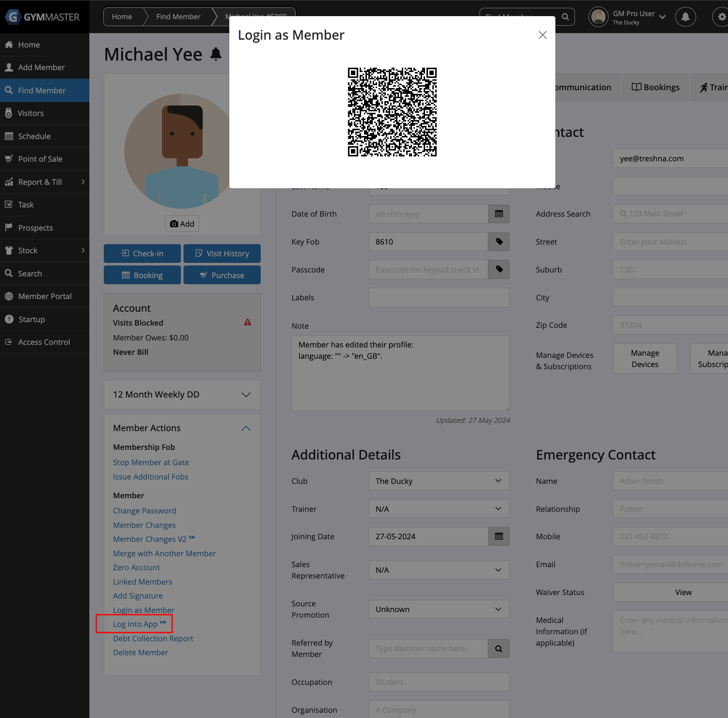Click the Add Signature link
The width and height of the screenshot is (728, 718).
click(138, 596)
